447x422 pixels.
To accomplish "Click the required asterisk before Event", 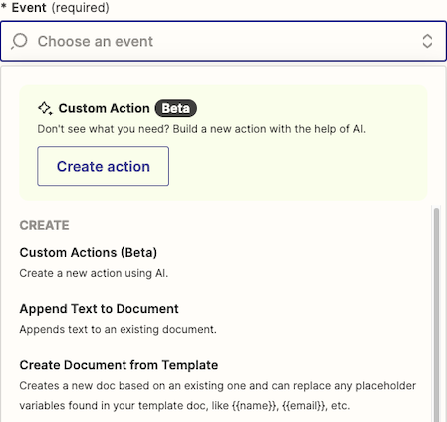I will [4, 6].
